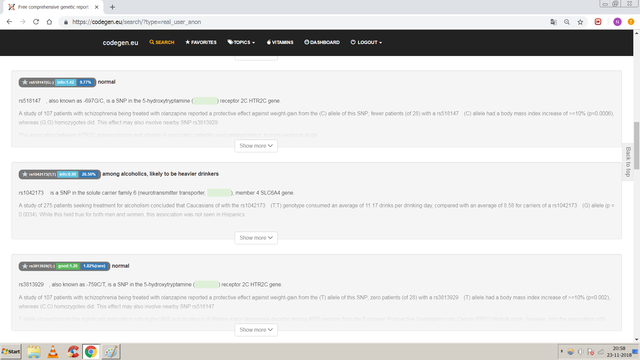Open the Dashboard page

pos(322,42)
